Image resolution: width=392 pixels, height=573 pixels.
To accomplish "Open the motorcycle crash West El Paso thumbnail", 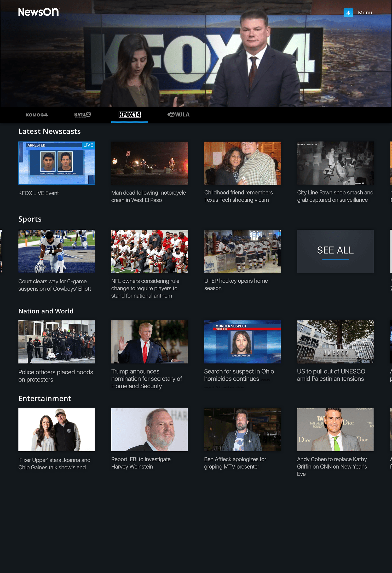I will (149, 163).
